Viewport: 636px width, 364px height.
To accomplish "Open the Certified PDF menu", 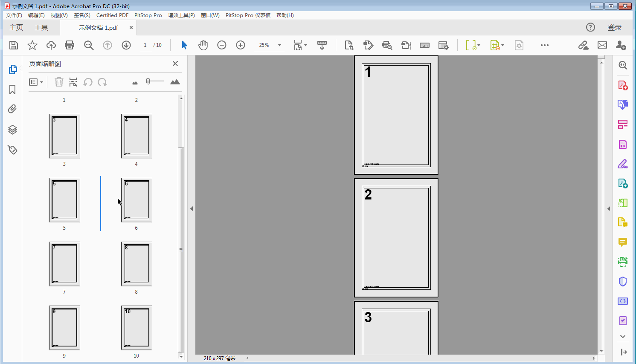I will tap(112, 15).
